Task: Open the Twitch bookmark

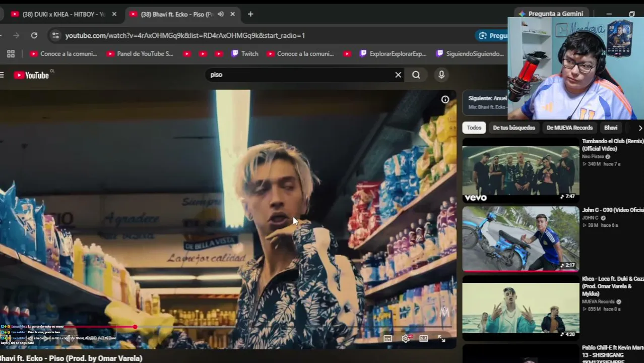Action: pos(244,54)
